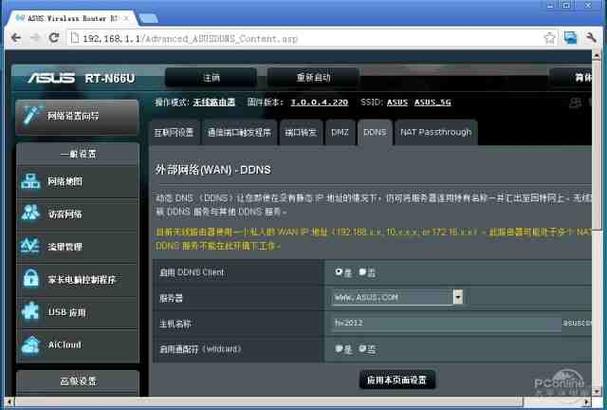607x410 pixels.
Task: Click the magic wand setup wizard icon
Action: 31,115
